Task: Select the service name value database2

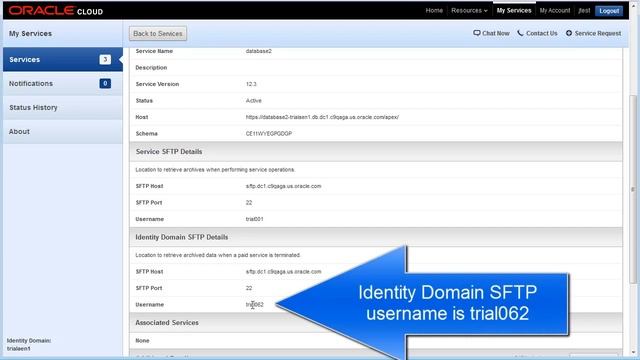Action: [258, 51]
